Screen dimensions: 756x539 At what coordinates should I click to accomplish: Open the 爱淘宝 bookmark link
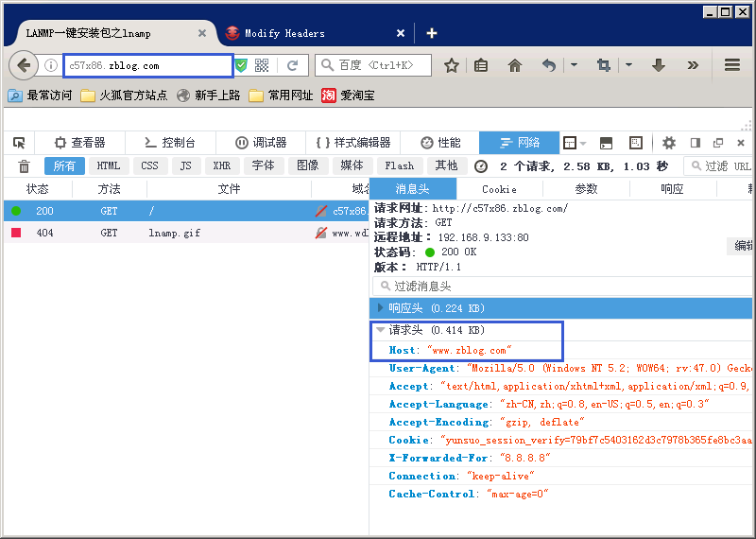point(349,96)
